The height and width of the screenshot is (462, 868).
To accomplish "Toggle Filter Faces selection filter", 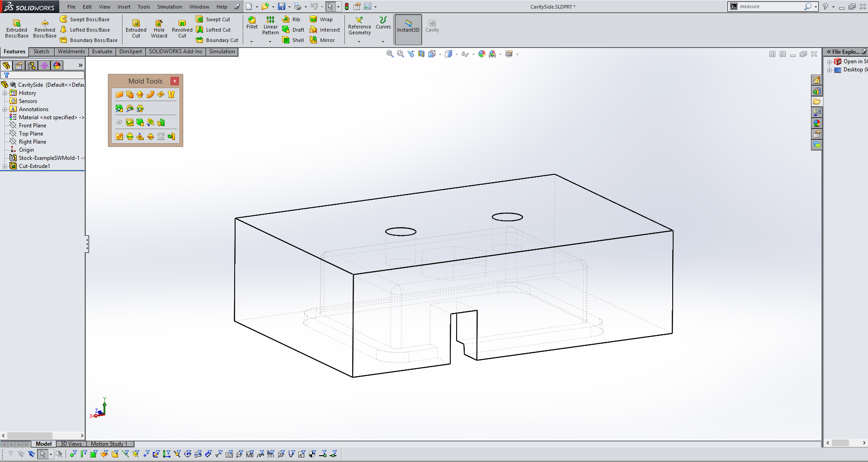I will point(94,454).
